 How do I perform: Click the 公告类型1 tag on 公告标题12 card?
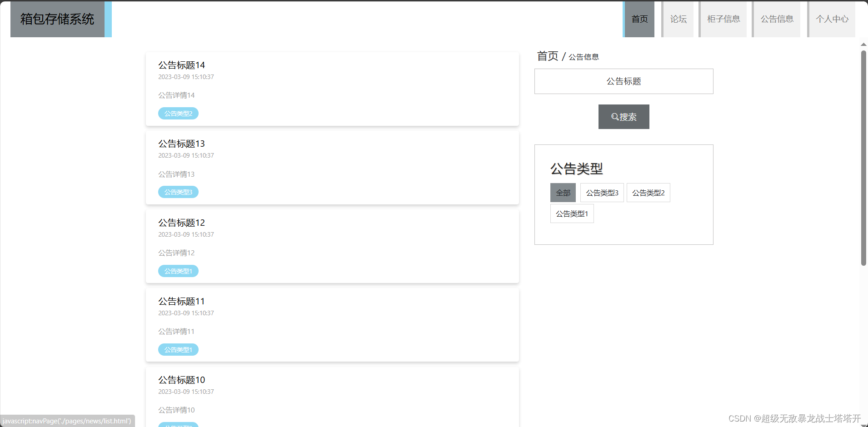point(178,271)
